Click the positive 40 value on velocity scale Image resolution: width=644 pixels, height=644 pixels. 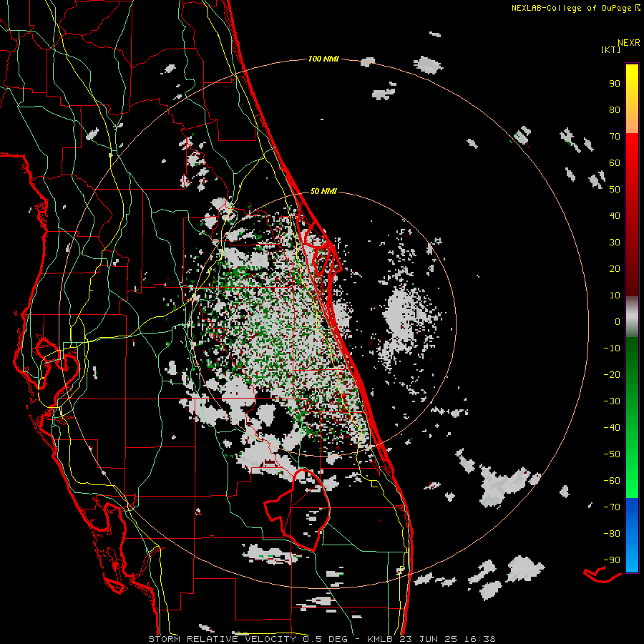[x=615, y=215]
